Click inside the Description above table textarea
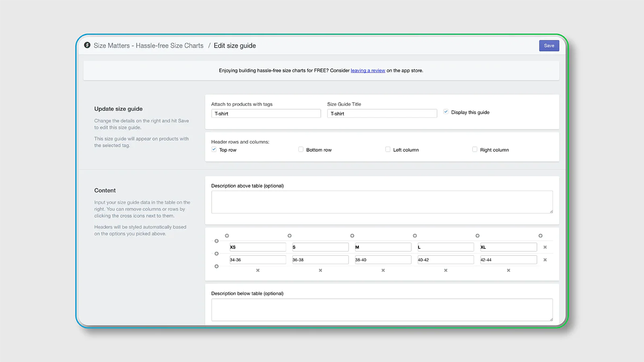 (382, 202)
